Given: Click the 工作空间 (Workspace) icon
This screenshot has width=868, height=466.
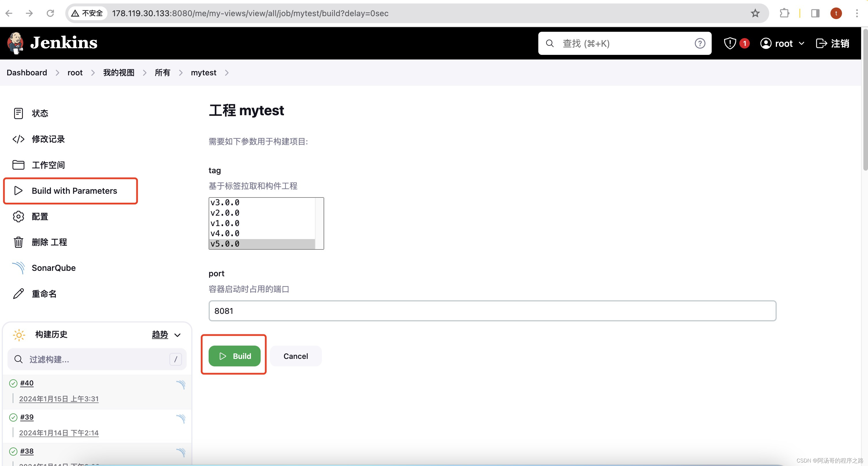Looking at the screenshot, I should pos(18,165).
